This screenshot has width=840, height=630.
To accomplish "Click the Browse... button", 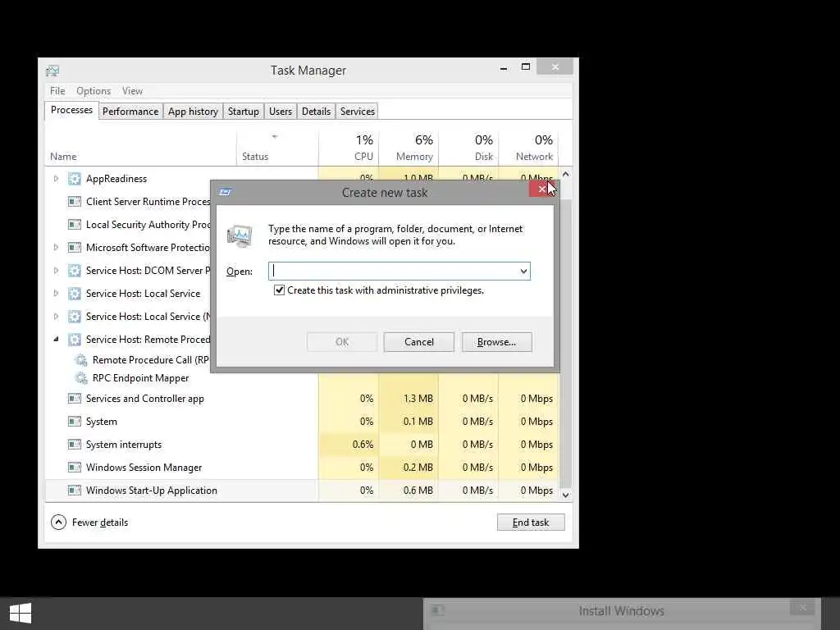I will click(x=496, y=342).
